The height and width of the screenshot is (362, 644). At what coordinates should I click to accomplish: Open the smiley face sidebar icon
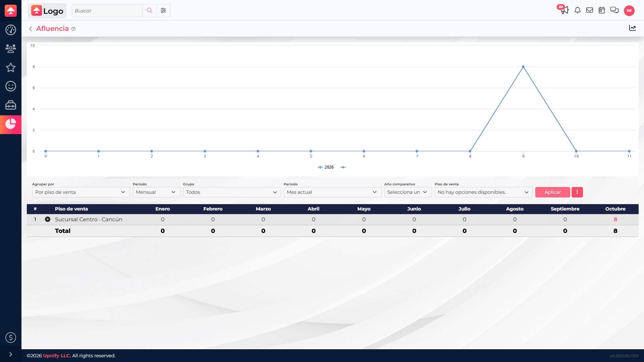point(11,86)
